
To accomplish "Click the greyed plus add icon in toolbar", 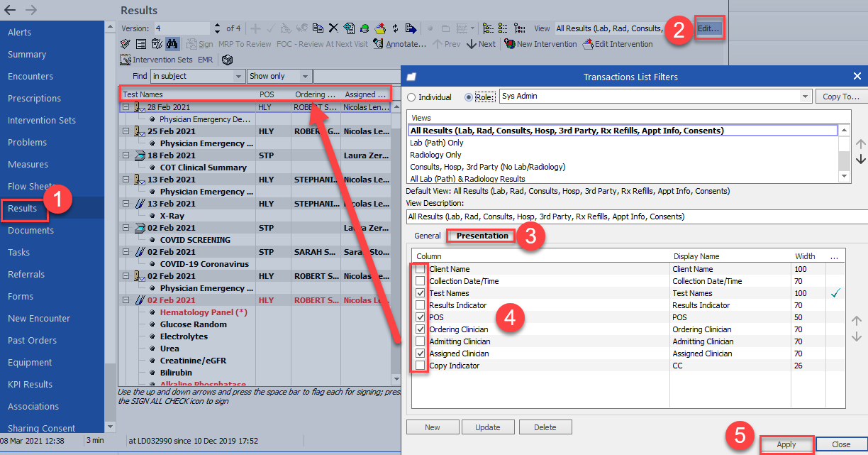I will (x=256, y=28).
